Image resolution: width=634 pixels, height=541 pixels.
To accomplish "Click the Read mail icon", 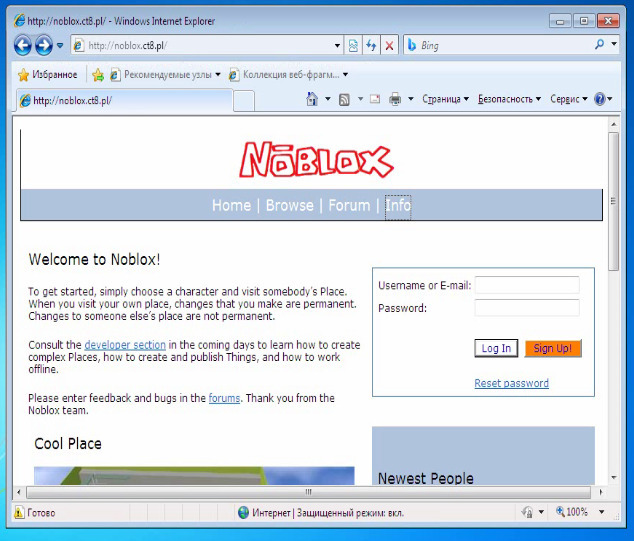I will (375, 99).
